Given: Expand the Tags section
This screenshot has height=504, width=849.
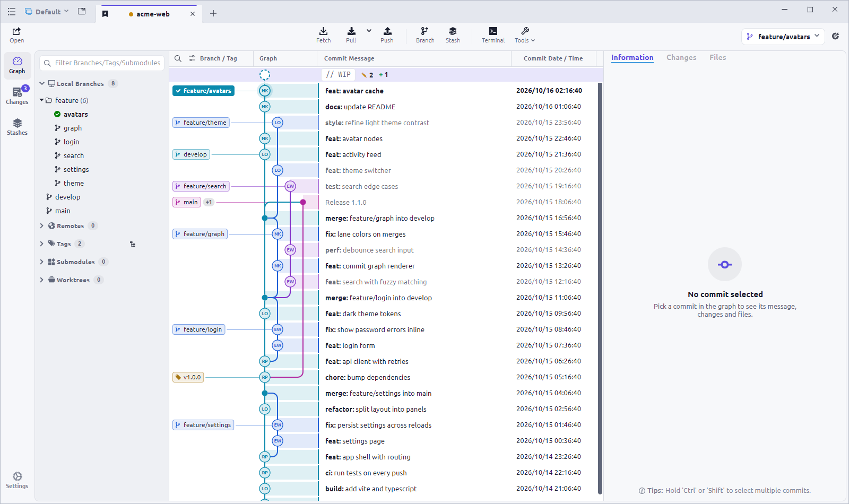Looking at the screenshot, I should [x=42, y=244].
